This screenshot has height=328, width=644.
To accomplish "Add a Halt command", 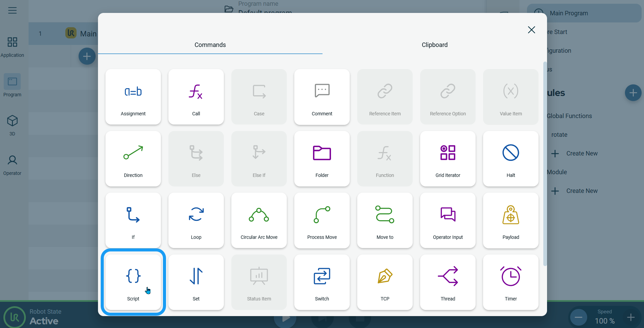I will [511, 159].
